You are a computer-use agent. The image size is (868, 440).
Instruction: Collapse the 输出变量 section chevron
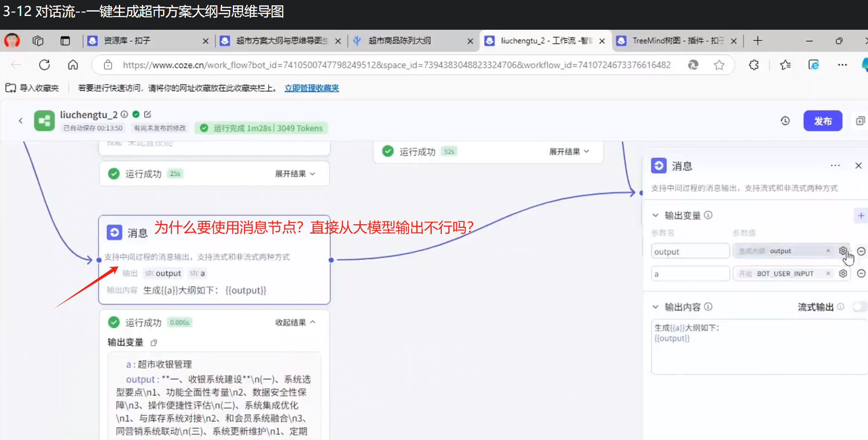coord(655,215)
